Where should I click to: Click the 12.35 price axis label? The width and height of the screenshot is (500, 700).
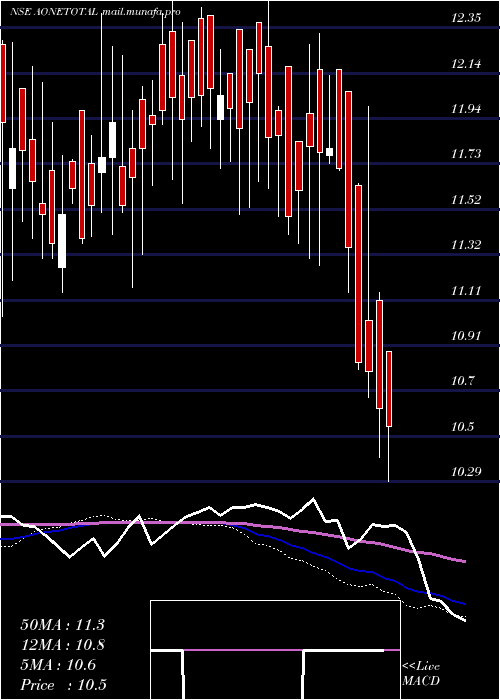coord(466,18)
